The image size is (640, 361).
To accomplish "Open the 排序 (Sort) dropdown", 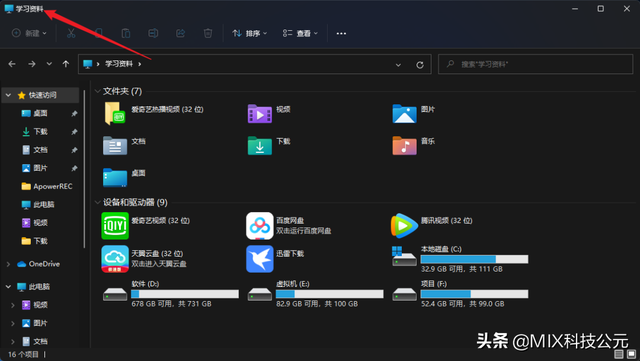I will [x=249, y=33].
